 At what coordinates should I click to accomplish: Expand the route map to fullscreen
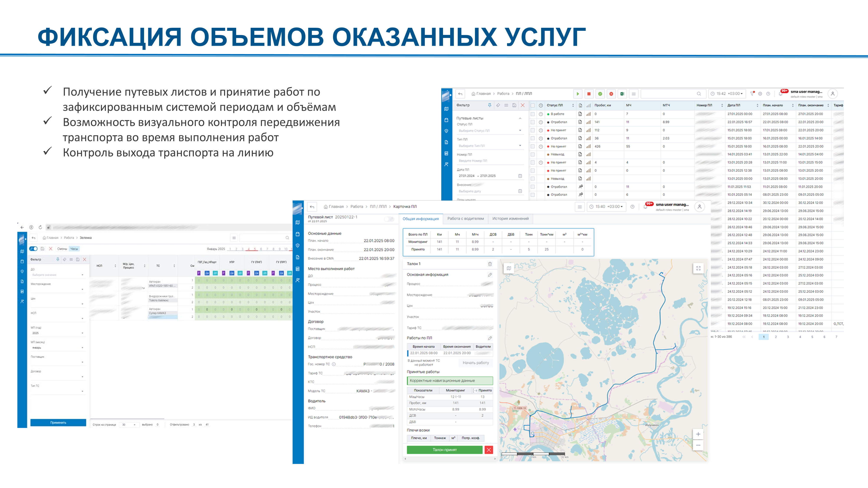(x=698, y=269)
